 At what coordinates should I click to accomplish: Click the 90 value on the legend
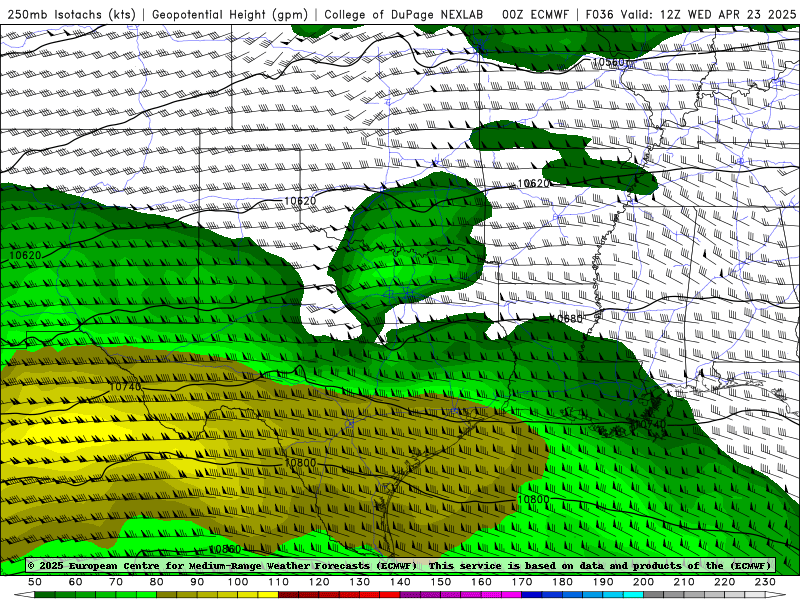pyautogui.click(x=197, y=582)
